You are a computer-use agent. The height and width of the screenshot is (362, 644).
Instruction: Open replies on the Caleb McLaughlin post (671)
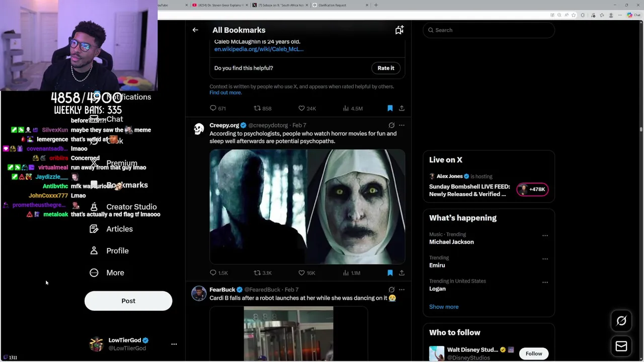[x=218, y=108]
